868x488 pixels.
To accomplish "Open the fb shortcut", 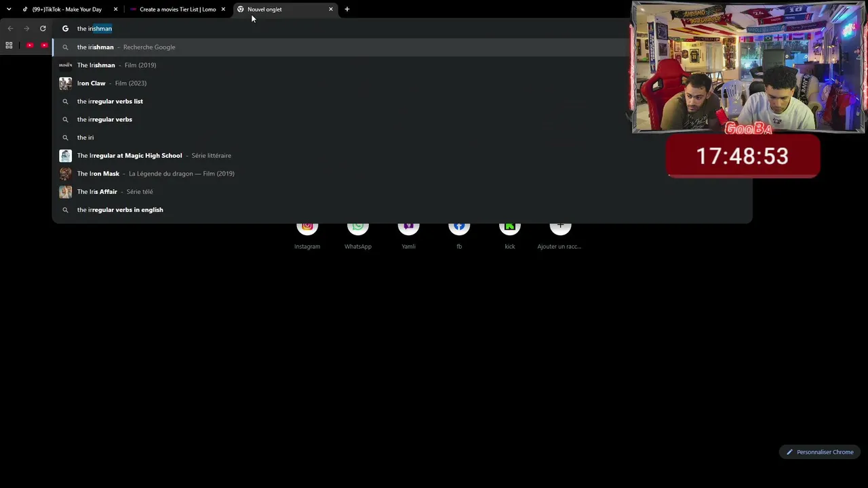I will coord(459,234).
